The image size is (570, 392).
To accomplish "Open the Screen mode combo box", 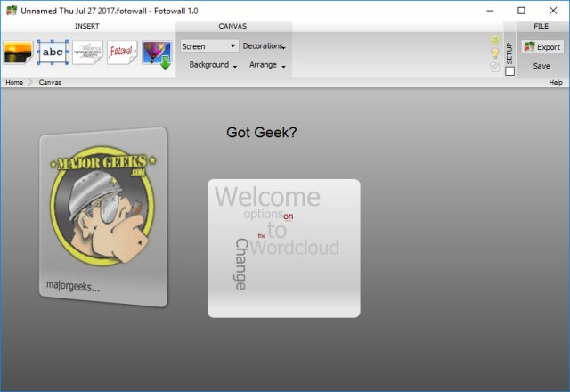I will pos(209,46).
